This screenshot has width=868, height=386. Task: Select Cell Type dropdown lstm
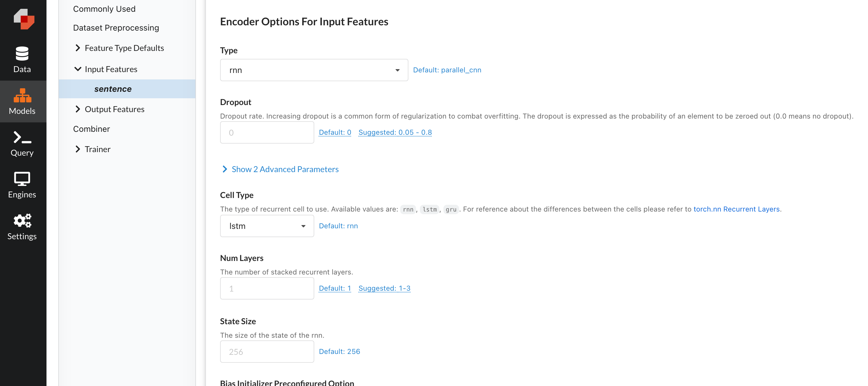267,225
